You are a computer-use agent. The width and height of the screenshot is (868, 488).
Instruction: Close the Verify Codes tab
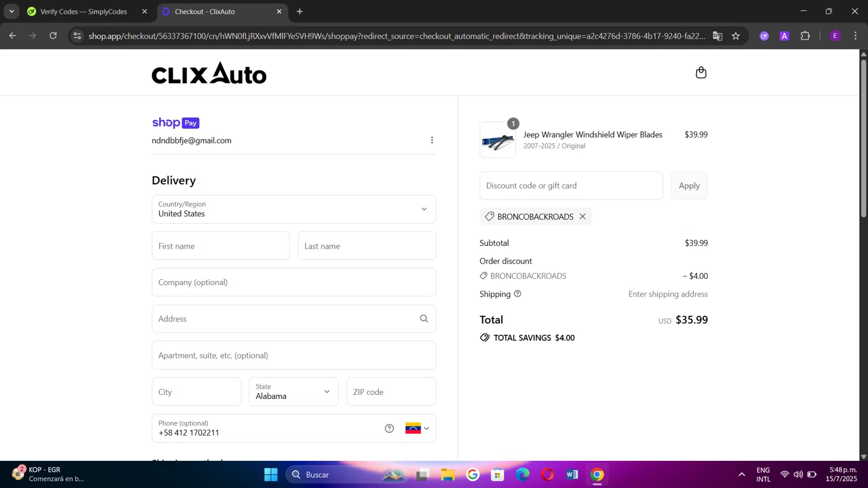point(145,12)
